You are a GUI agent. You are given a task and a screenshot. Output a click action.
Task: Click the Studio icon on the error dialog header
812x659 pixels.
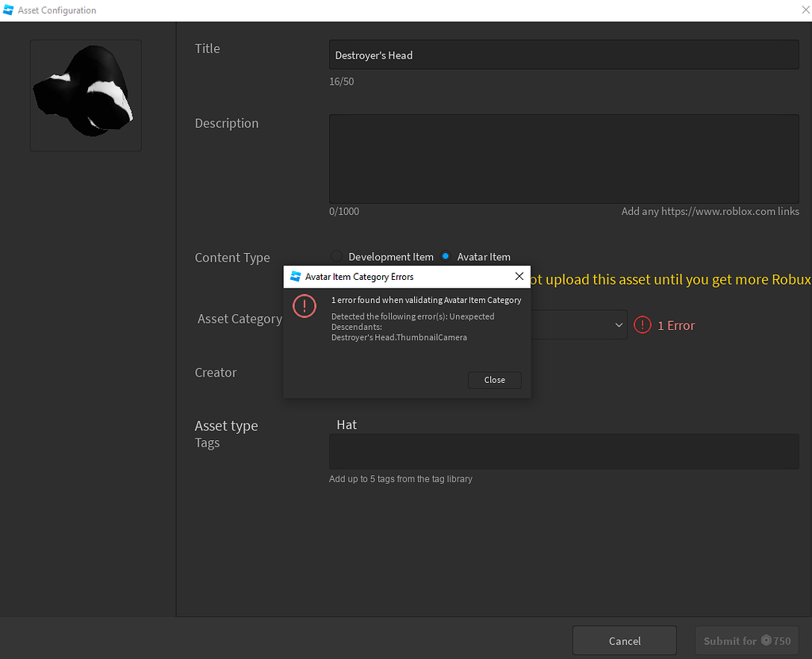click(x=296, y=277)
